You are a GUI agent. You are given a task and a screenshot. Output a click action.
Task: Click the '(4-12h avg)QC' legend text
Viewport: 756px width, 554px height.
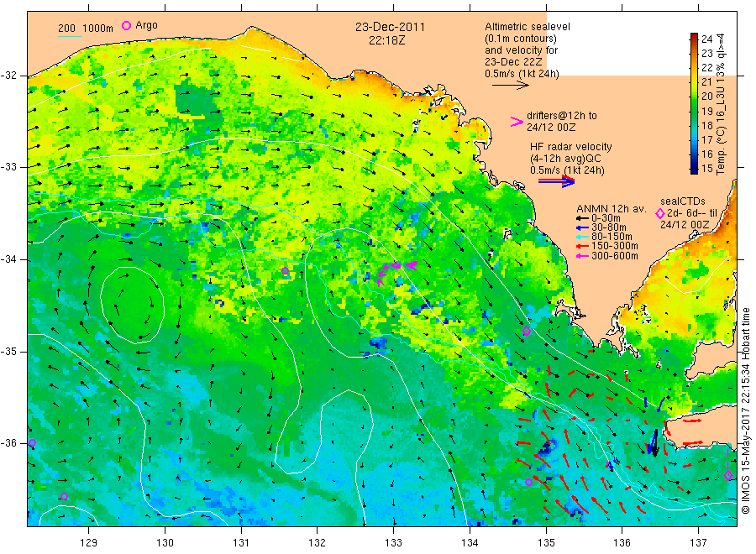coord(565,159)
